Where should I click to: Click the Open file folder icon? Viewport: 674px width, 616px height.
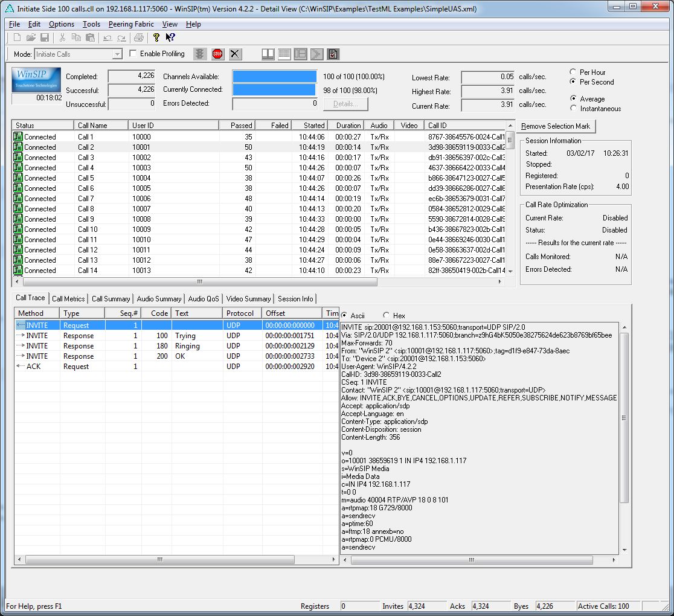[31, 37]
